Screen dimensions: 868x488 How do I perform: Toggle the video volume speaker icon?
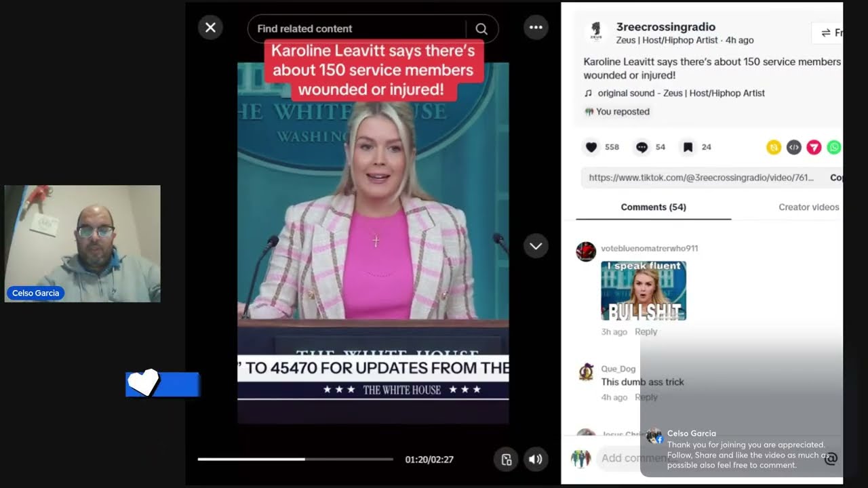click(x=536, y=459)
